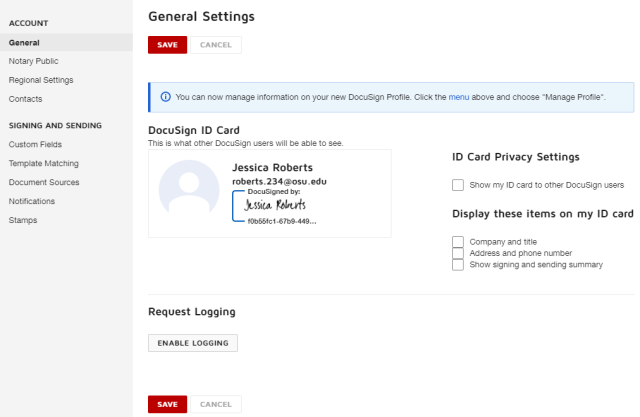Click 'Display these items on my ID card' heading

click(x=543, y=214)
